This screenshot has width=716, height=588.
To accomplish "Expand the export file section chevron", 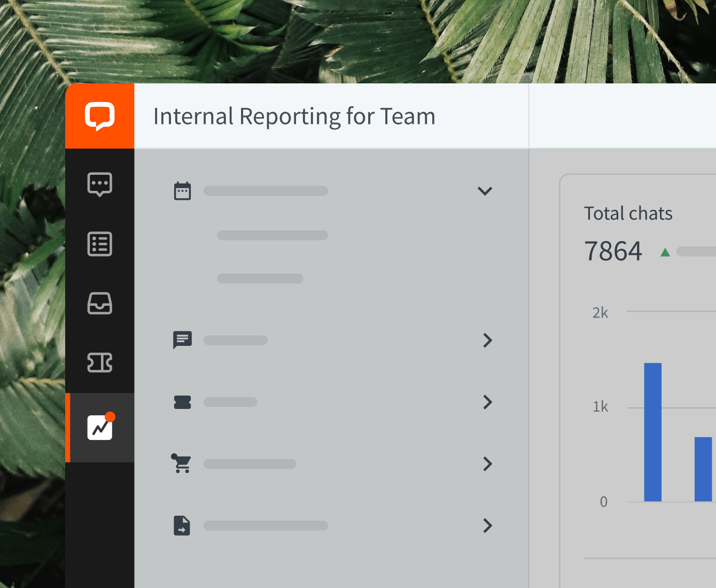I will pyautogui.click(x=487, y=525).
